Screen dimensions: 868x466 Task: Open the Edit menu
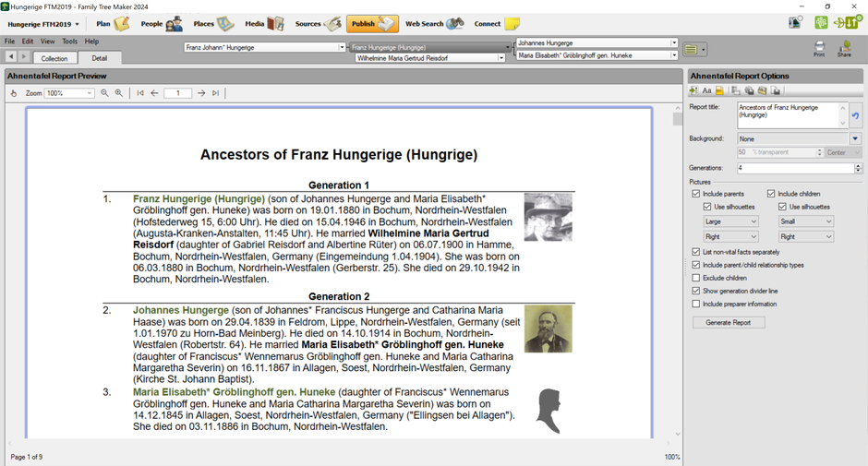(x=28, y=42)
